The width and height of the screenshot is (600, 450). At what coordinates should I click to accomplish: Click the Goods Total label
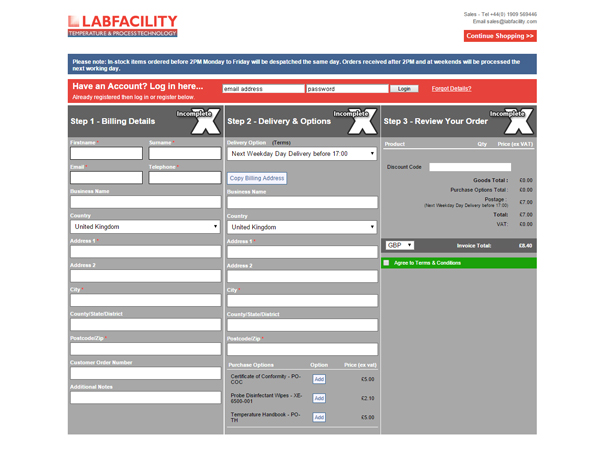pos(491,180)
